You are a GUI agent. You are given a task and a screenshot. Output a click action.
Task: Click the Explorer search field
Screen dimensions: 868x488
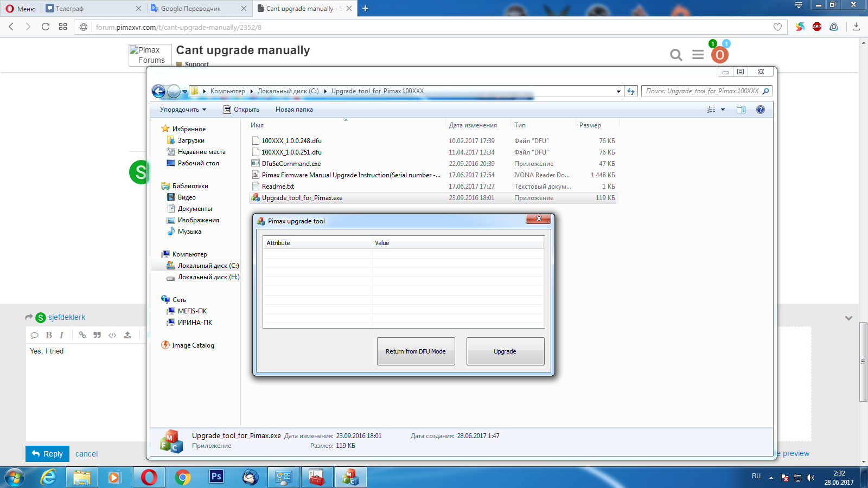(706, 91)
